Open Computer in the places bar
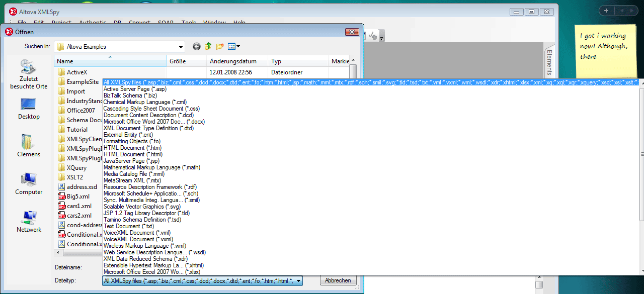Screen dimensions: 644x294 point(29,184)
